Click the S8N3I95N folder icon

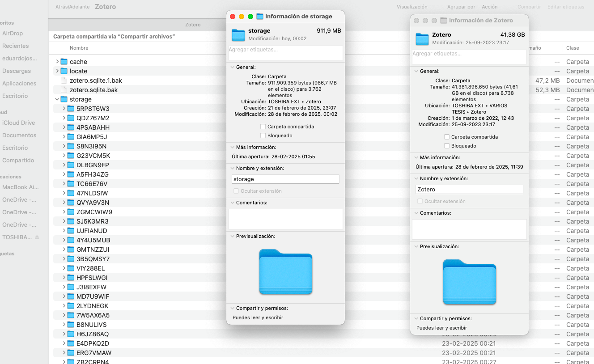71,146
